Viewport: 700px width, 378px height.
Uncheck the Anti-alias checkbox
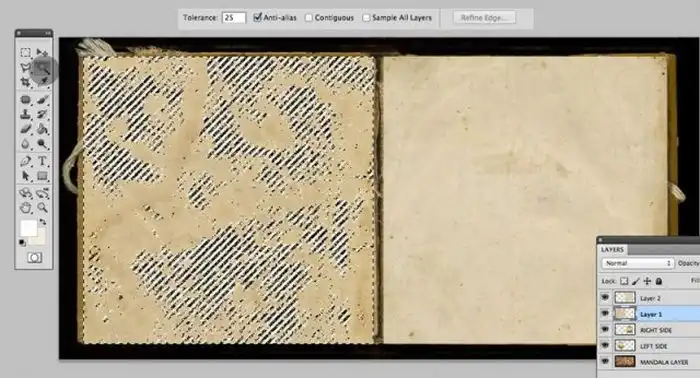[257, 17]
